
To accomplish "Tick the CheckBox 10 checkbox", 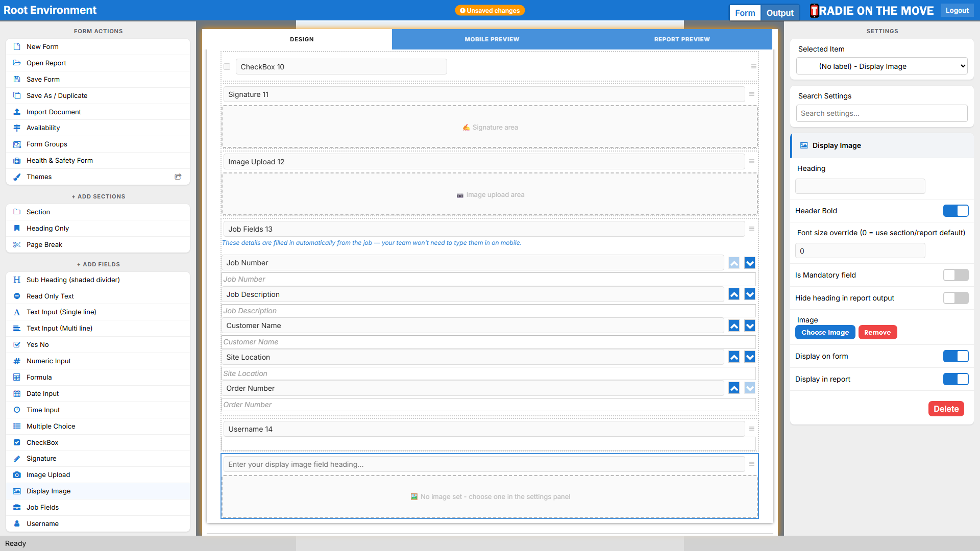I will click(227, 67).
